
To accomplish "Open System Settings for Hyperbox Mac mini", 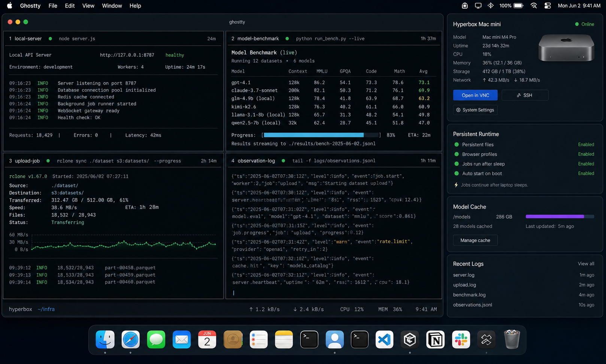I will point(475,110).
